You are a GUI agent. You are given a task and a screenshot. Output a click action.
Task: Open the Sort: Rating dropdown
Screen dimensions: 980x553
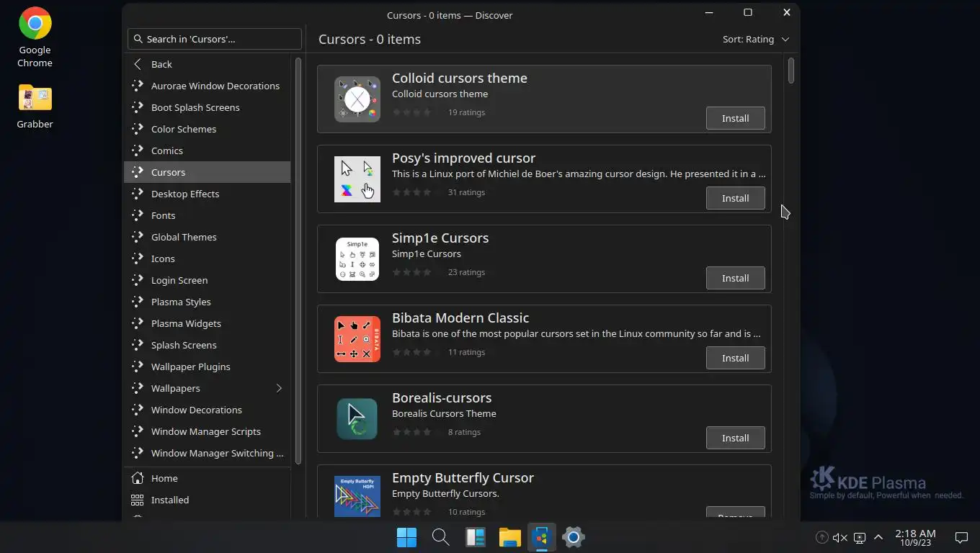click(756, 40)
